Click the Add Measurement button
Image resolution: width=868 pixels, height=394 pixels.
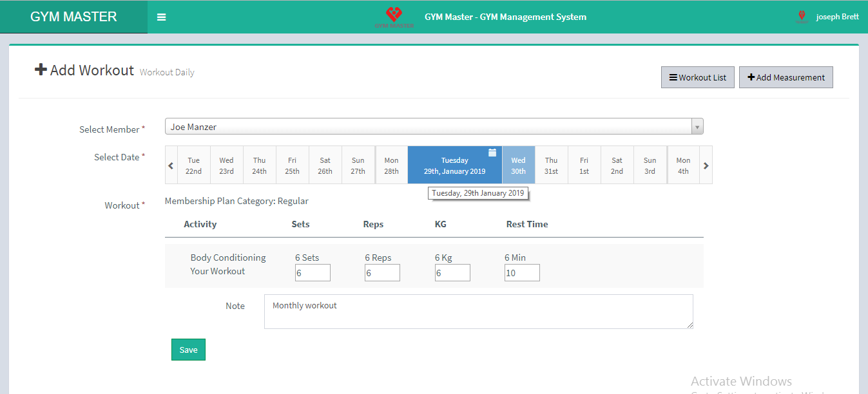[x=786, y=77]
